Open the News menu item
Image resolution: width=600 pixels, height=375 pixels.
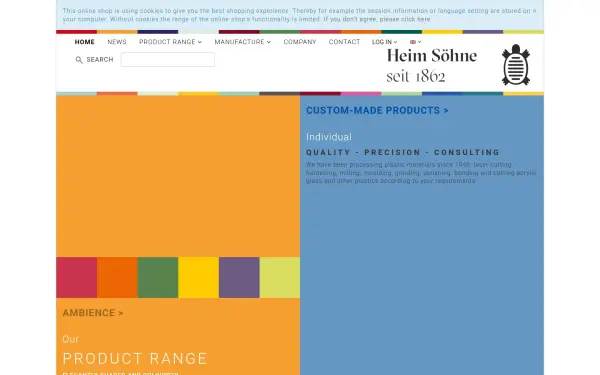(x=117, y=42)
